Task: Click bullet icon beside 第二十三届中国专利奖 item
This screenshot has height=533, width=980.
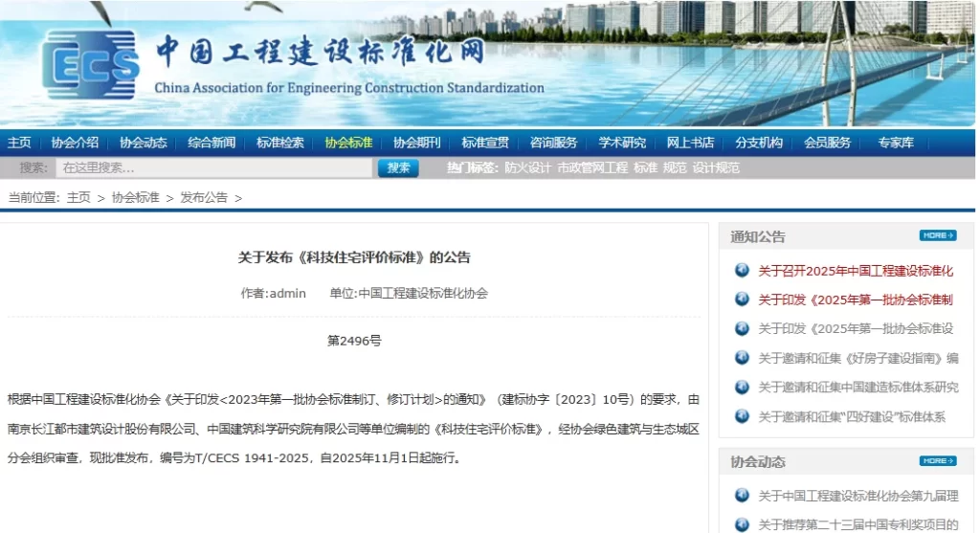Action: pyautogui.click(x=742, y=524)
